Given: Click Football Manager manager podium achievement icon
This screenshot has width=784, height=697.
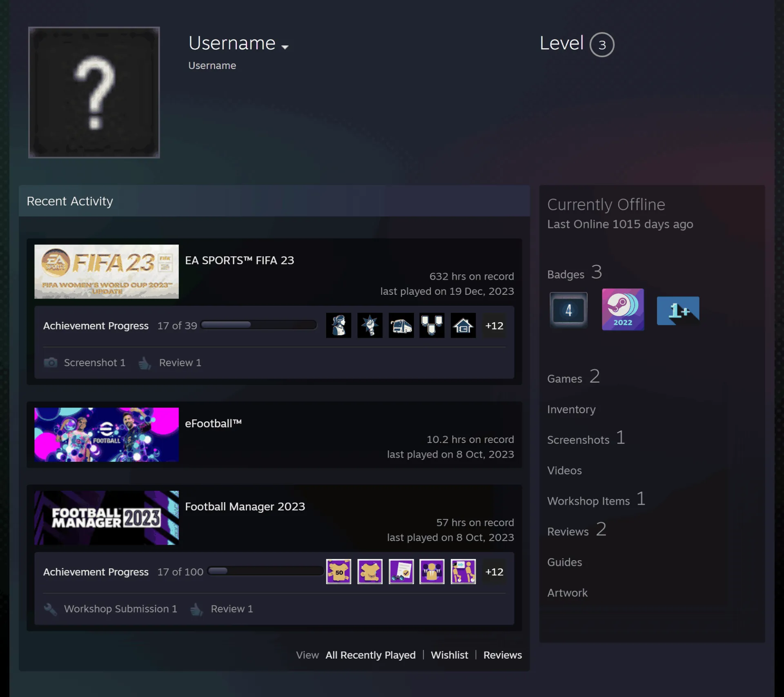Looking at the screenshot, I should pyautogui.click(x=432, y=572).
